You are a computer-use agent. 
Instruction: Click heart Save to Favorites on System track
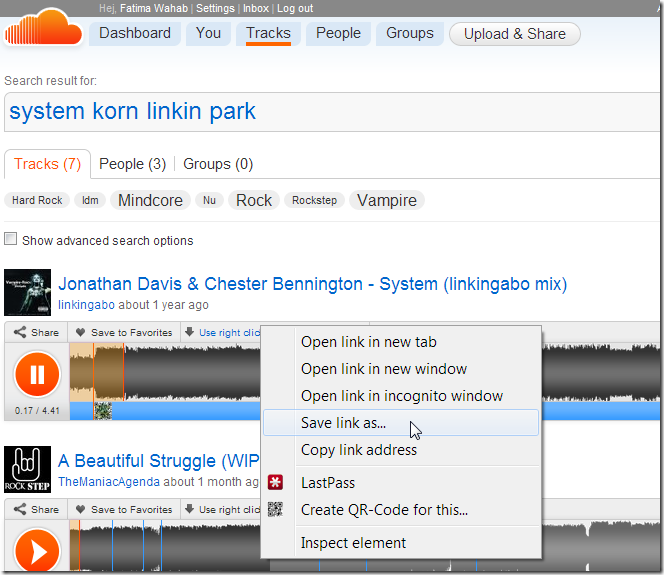(80, 332)
